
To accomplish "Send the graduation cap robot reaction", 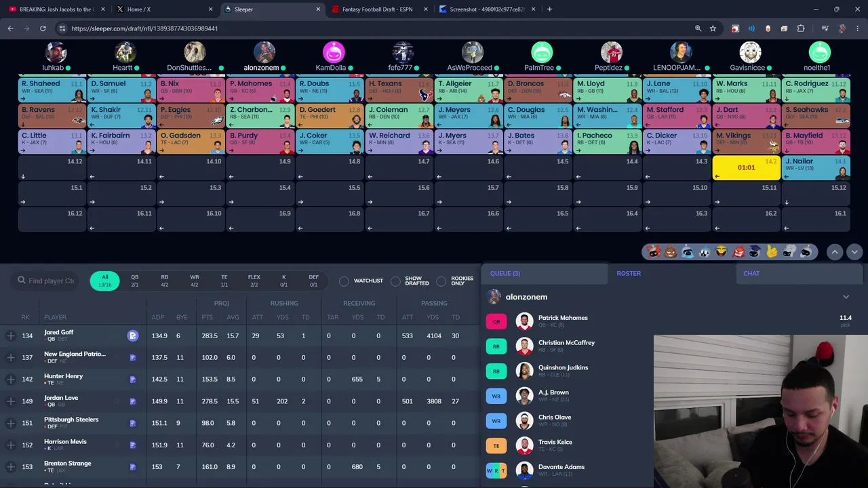I will pos(755,251).
